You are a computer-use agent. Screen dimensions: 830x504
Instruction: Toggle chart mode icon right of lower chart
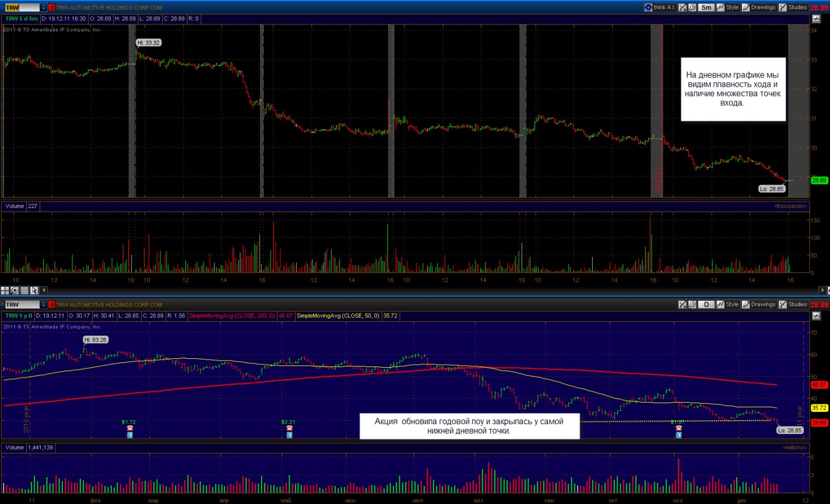click(815, 316)
